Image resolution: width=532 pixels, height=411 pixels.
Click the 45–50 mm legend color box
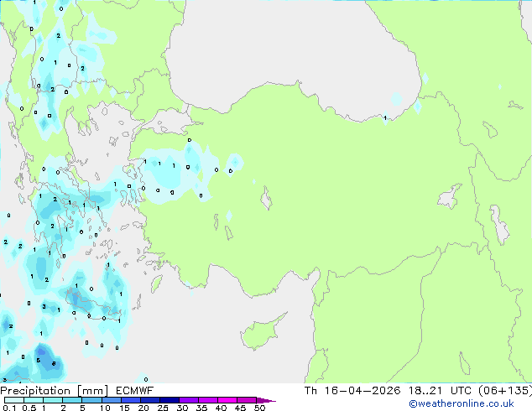(x=247, y=400)
